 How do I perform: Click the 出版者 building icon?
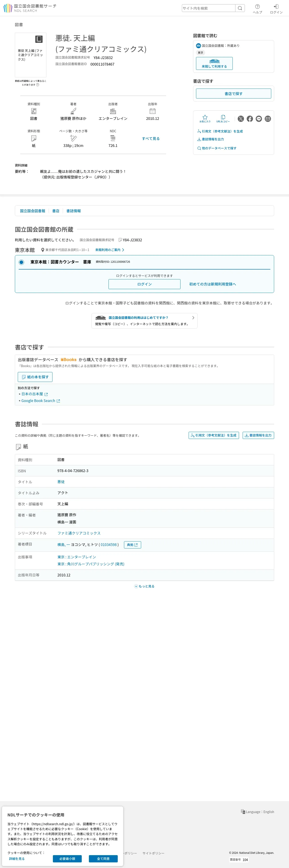(x=113, y=111)
